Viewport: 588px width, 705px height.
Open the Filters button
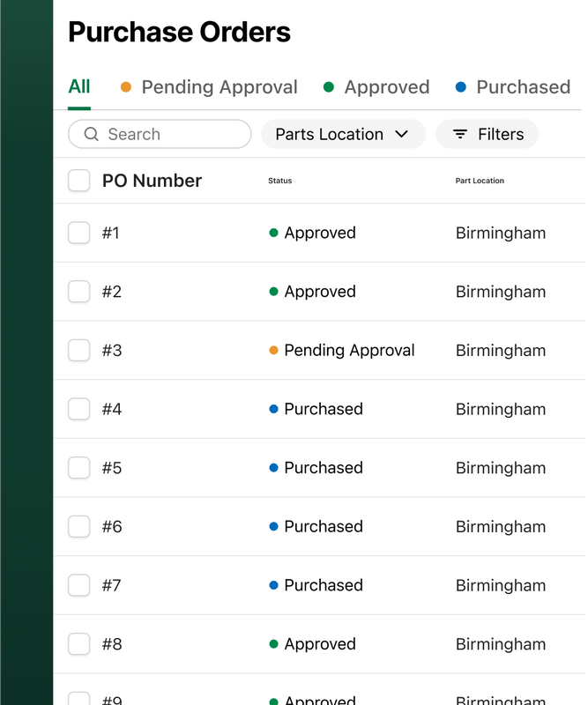[488, 134]
